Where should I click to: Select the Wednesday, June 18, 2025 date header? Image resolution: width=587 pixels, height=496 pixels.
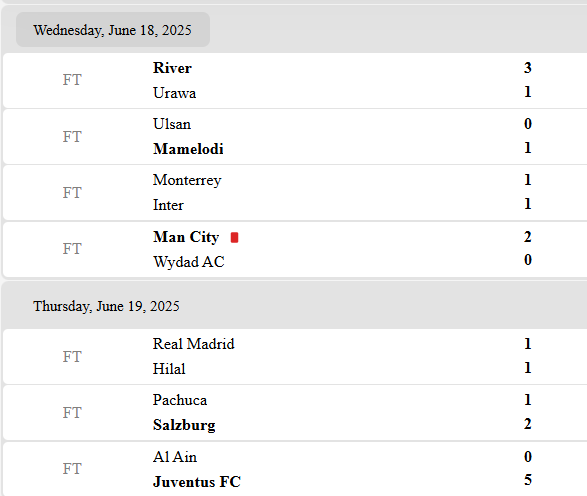coord(112,30)
